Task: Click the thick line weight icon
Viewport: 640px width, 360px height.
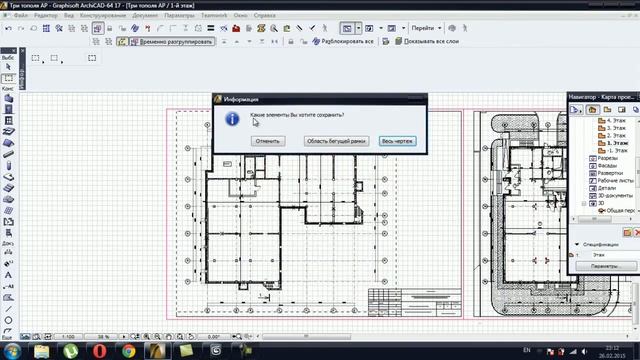Action: 211,29
